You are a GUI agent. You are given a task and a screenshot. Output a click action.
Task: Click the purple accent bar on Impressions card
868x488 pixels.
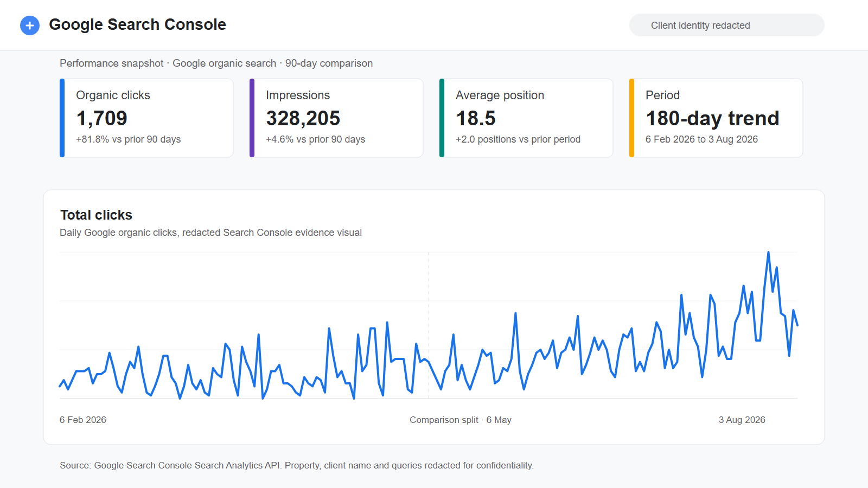pos(252,118)
